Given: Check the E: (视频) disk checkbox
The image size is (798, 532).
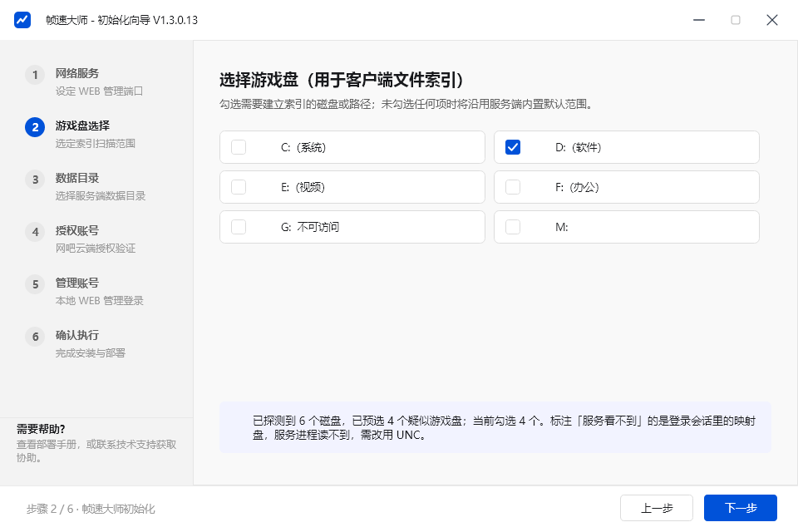Looking at the screenshot, I should (239, 187).
